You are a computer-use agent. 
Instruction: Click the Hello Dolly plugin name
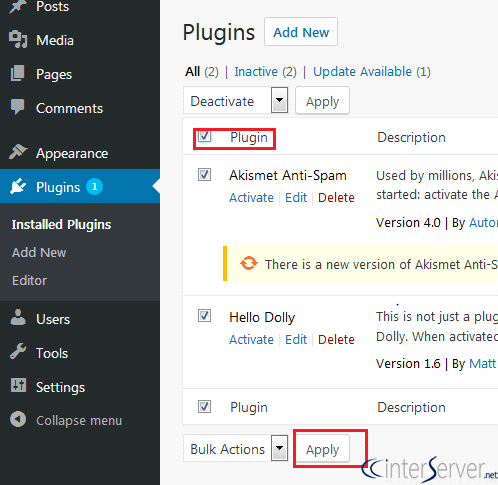coord(262,317)
